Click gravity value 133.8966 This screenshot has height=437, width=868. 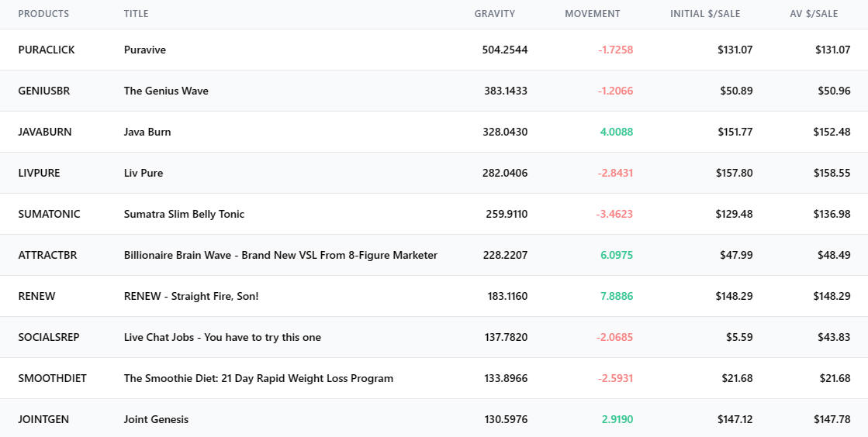(507, 378)
